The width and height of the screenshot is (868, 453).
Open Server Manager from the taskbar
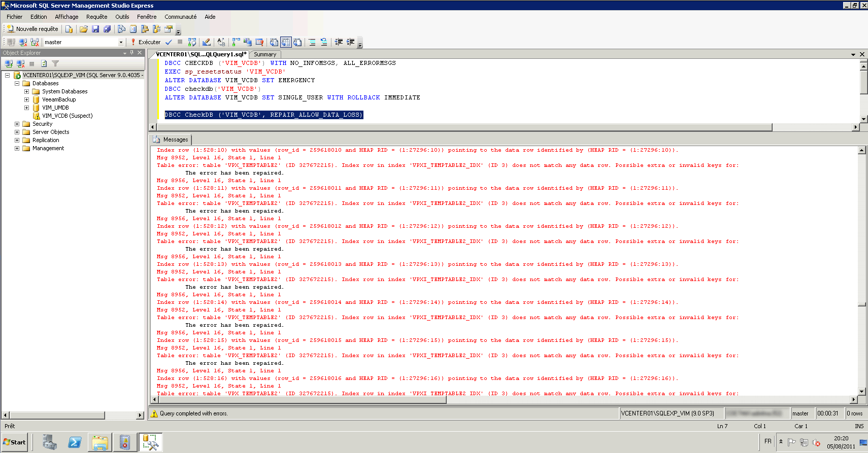pos(50,442)
